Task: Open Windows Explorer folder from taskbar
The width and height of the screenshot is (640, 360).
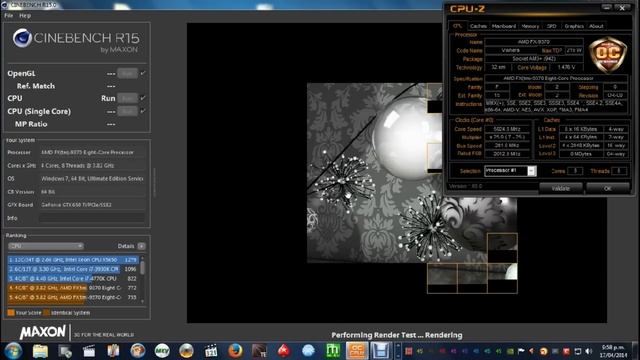Action: pos(40,351)
